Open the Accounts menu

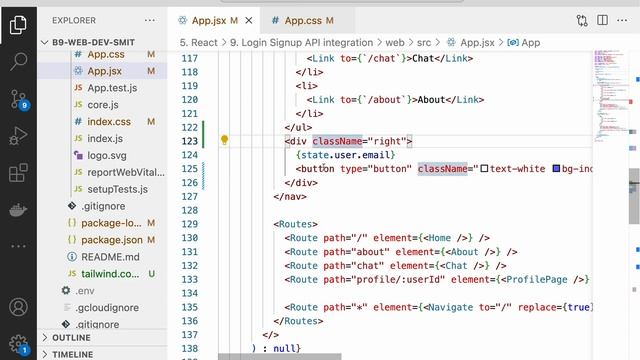[x=18, y=307]
